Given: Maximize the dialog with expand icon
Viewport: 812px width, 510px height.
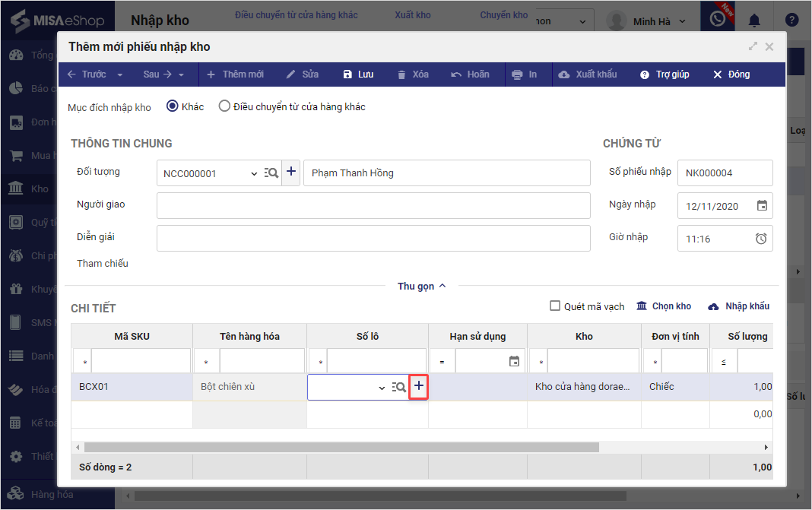Looking at the screenshot, I should (753, 46).
